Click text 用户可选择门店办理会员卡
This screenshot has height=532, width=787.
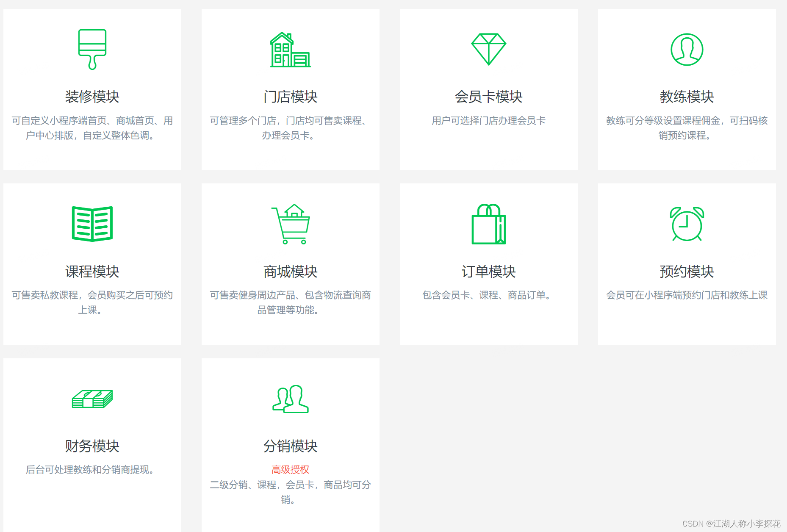click(x=489, y=121)
